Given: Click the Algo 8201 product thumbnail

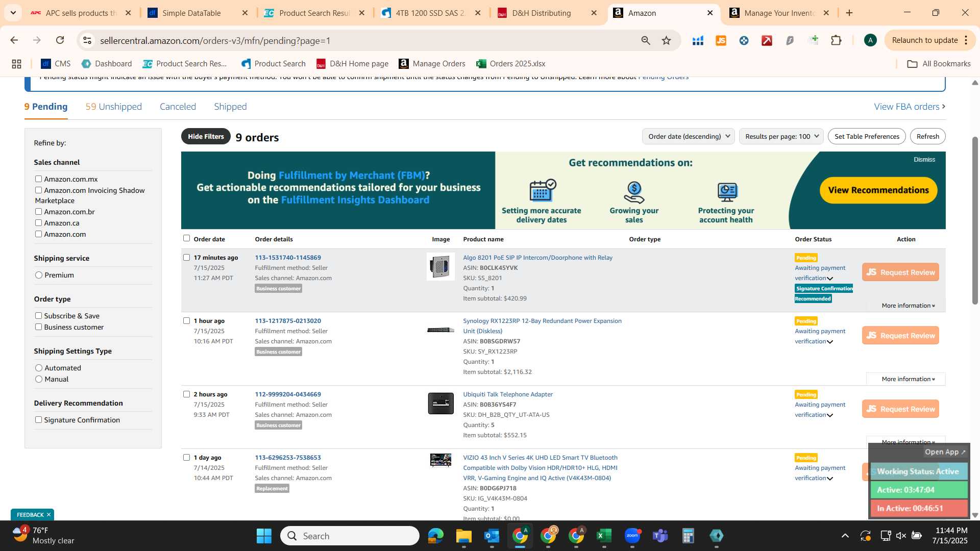Looking at the screenshot, I should [440, 266].
